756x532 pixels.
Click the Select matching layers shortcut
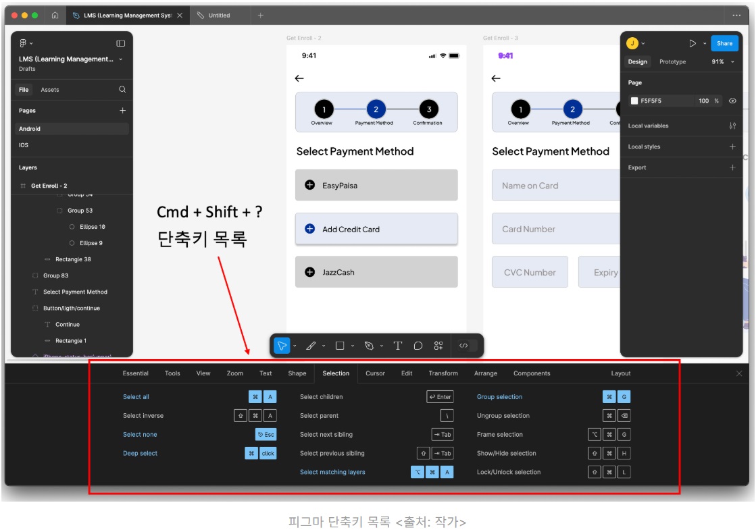pos(332,472)
